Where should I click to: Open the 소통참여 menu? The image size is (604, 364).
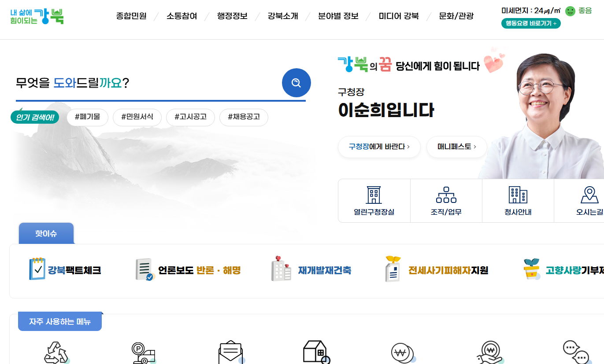(x=182, y=16)
